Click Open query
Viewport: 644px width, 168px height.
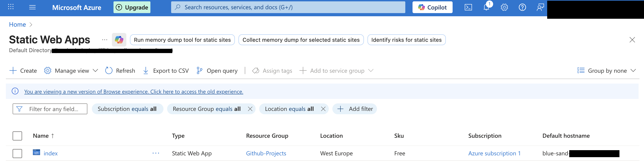tap(217, 71)
